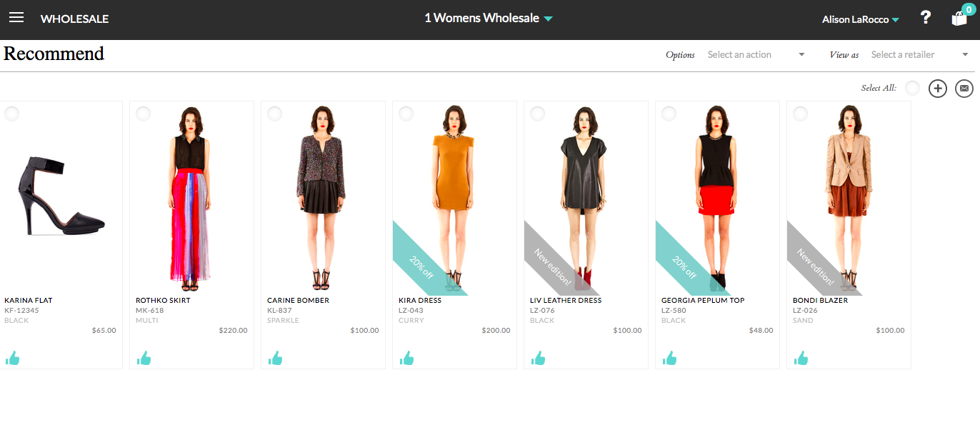Click thumbs up on Karina Flat
980x445 pixels.
(x=12, y=357)
